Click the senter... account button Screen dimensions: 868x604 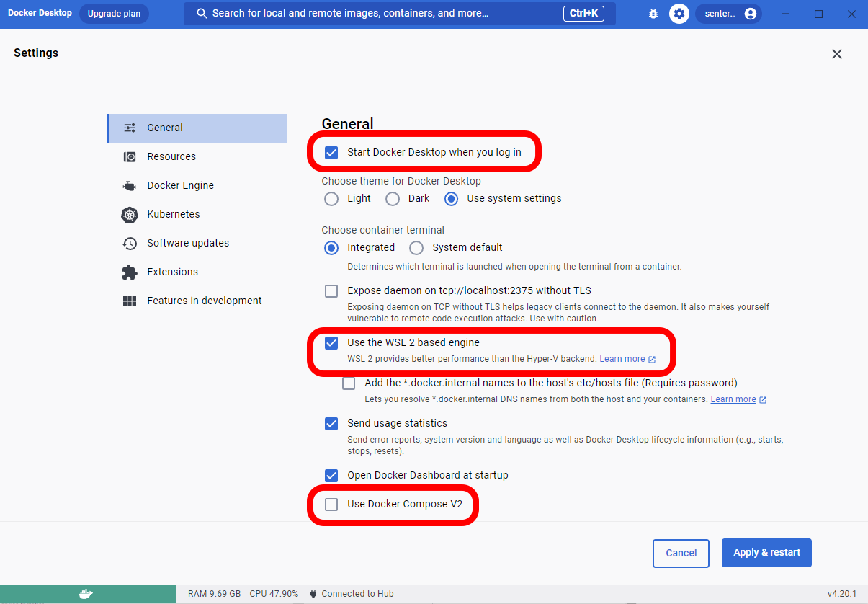pos(728,14)
